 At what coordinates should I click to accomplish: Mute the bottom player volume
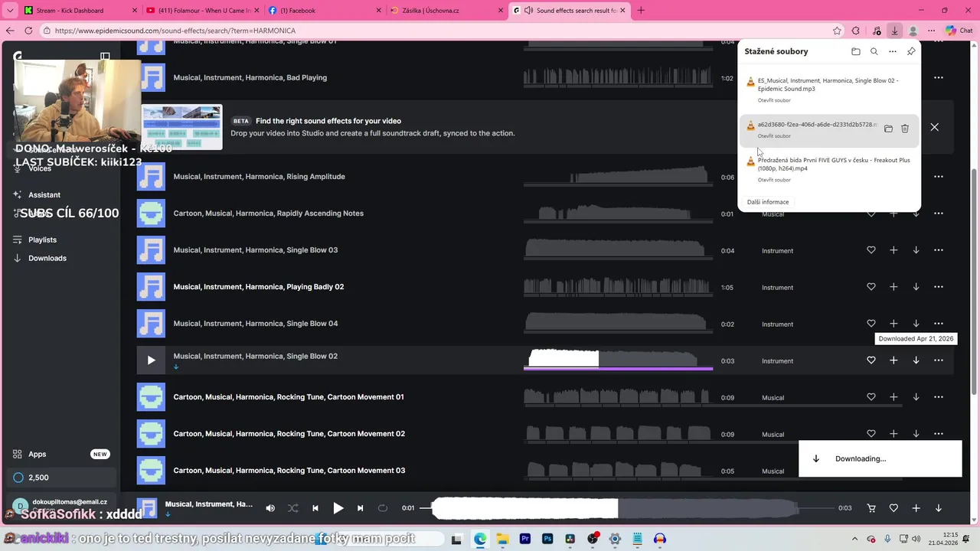click(270, 508)
